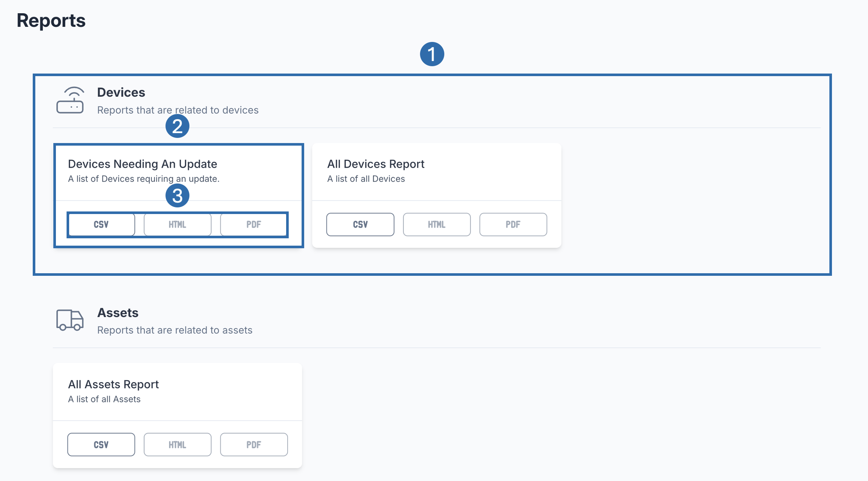
Task: Click the Devices router icon
Action: [70, 100]
